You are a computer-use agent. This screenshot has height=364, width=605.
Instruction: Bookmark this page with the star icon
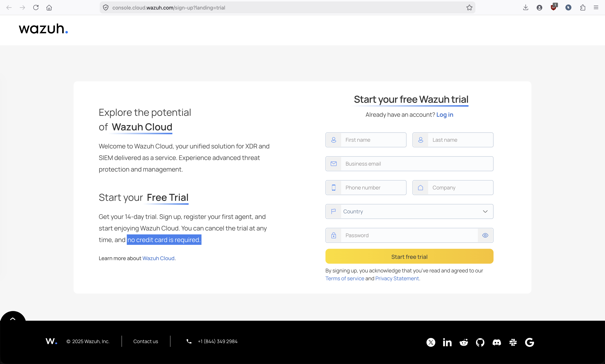pos(469,8)
